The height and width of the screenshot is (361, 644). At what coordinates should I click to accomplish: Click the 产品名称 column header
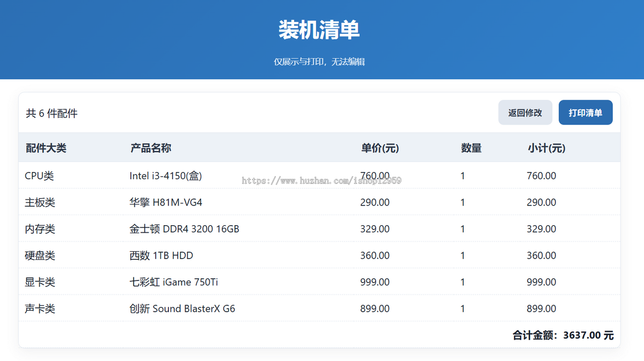click(x=151, y=148)
